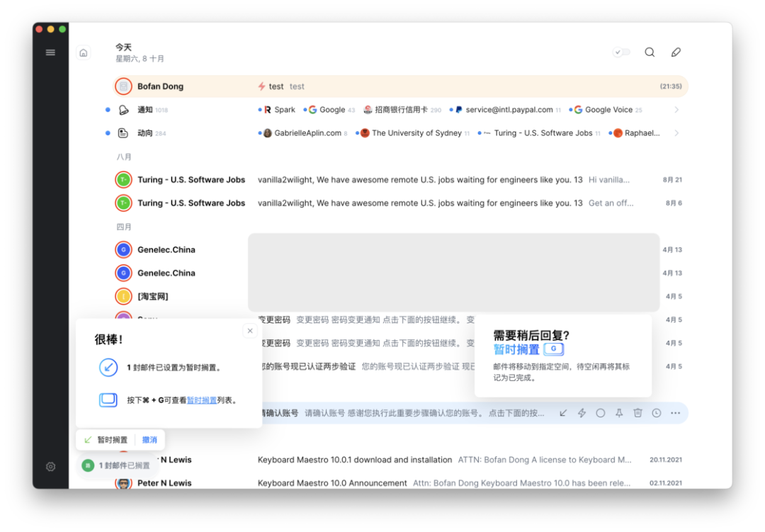Viewport: 765px width, 532px height.
Task: Open the Turing email dated 8月 21
Action: 401,180
